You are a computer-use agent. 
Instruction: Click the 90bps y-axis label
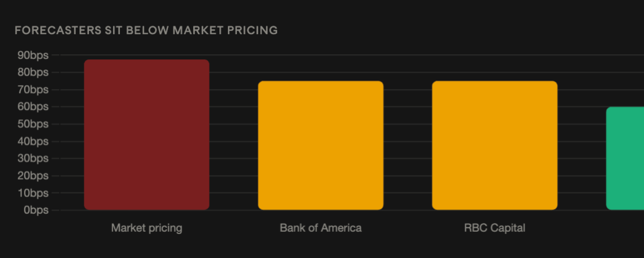click(x=33, y=55)
